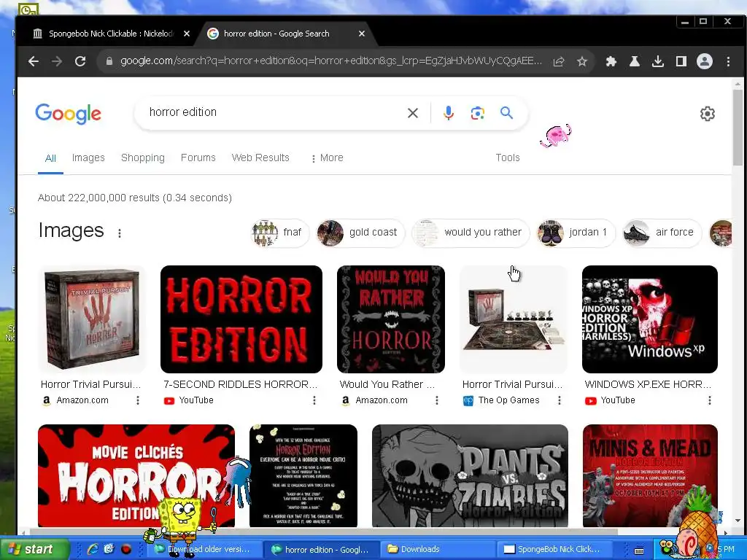Open The Op Games board thumbnail
Image resolution: width=747 pixels, height=560 pixels.
pyautogui.click(x=513, y=319)
